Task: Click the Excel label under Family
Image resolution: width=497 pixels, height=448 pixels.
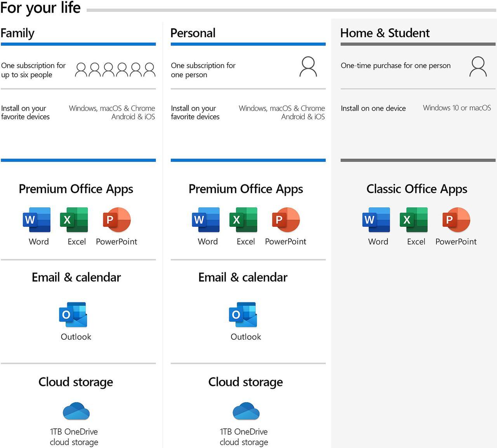Action: click(x=77, y=241)
